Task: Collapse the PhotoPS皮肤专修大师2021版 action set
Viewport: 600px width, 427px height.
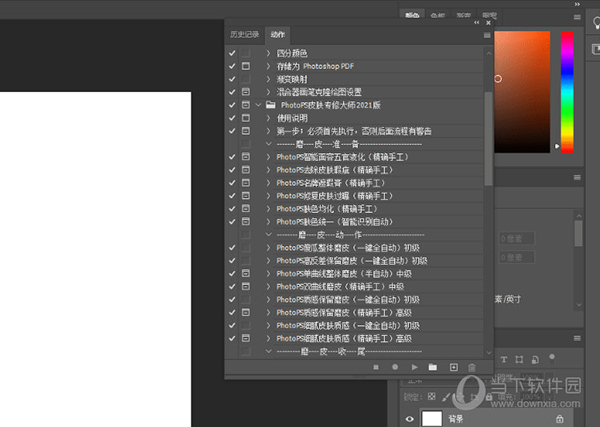Action: [258, 104]
